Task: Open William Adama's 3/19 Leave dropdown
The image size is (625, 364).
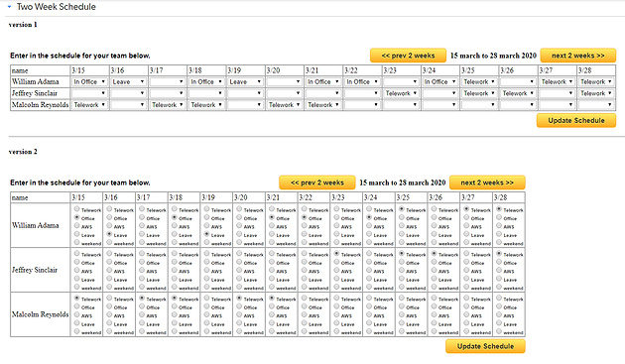Action: (x=245, y=81)
